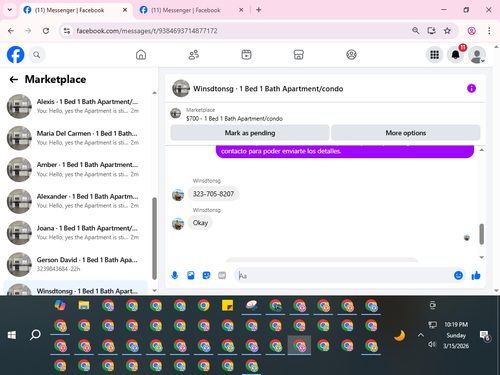The height and width of the screenshot is (375, 500).
Task: Click chat messages scroll-down arrow
Action: coord(482,257)
